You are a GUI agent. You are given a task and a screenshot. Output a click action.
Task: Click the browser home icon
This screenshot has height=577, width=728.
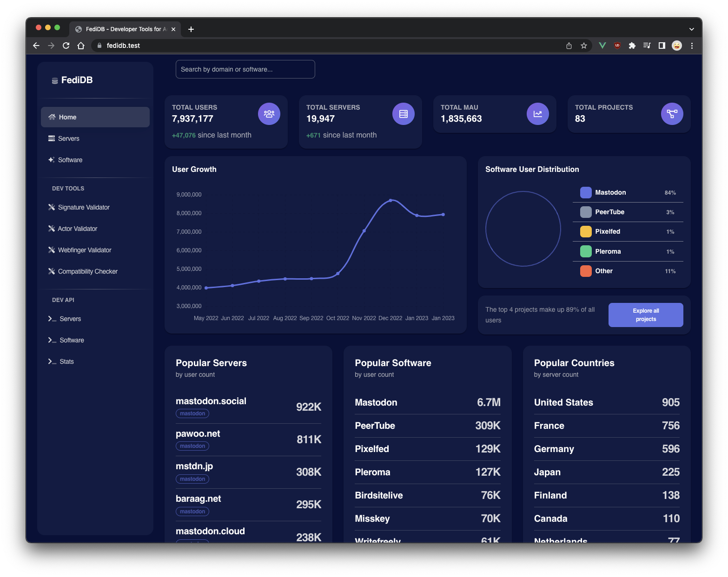[81, 46]
